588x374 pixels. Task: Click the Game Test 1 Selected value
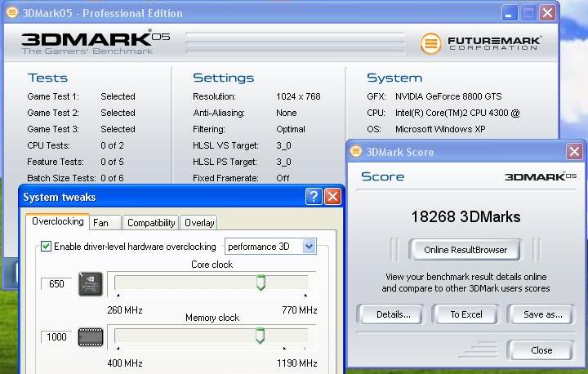pyautogui.click(x=118, y=96)
